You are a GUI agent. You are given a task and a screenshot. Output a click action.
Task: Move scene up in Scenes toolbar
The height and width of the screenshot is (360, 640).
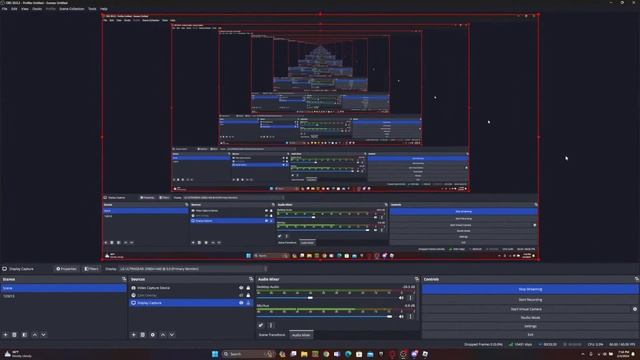35,335
